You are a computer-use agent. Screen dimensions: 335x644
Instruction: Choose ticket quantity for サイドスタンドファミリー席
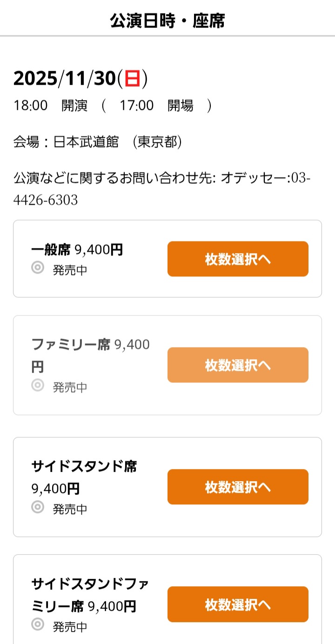[238, 604]
